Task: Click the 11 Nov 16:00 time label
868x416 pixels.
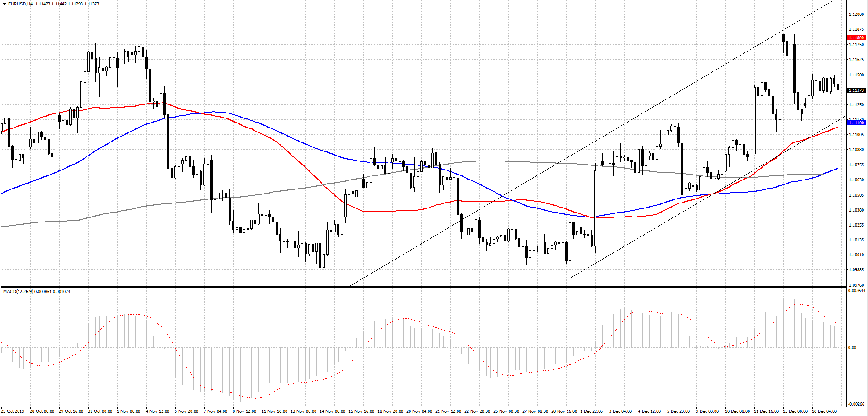Action: (x=274, y=411)
